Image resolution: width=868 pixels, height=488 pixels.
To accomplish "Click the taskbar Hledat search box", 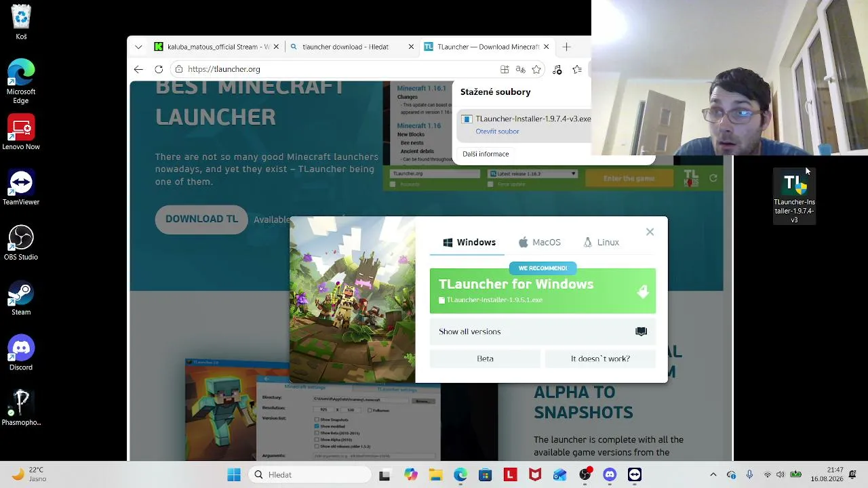I will click(310, 474).
